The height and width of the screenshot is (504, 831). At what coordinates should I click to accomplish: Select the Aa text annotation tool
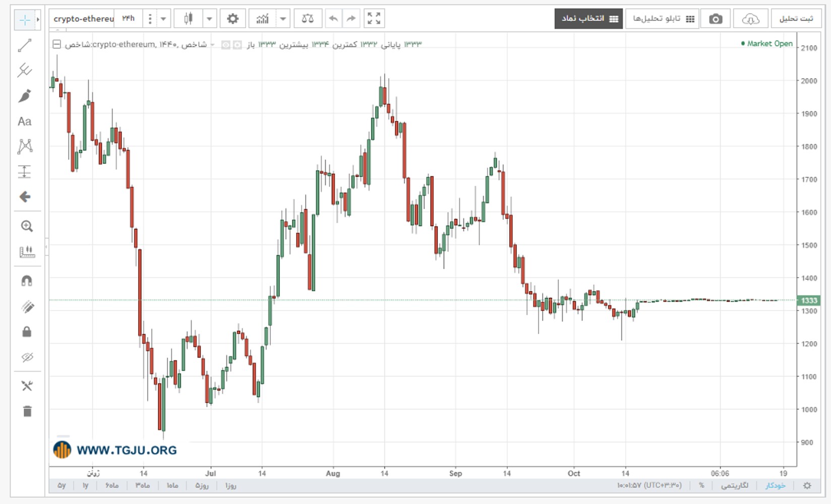pyautogui.click(x=25, y=121)
